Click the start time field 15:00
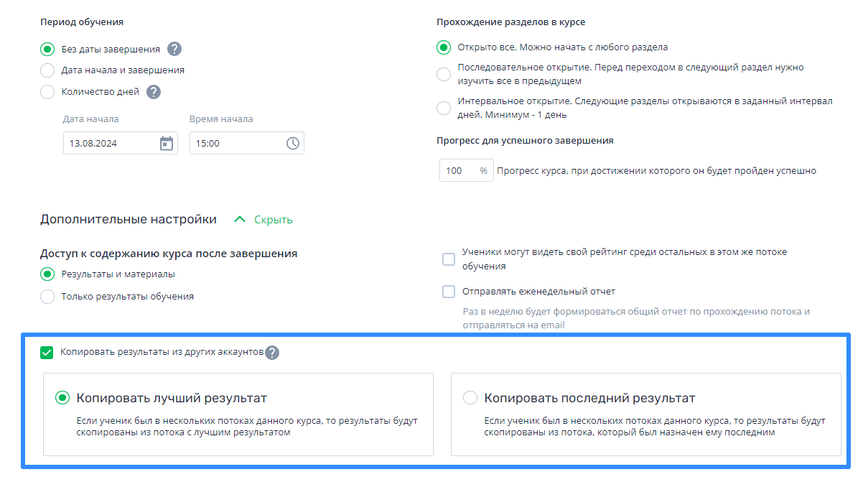This screenshot has height=482, width=868. click(x=247, y=143)
